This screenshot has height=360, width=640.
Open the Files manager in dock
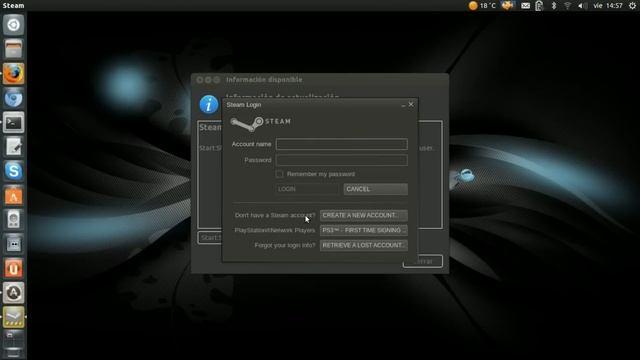(13, 49)
